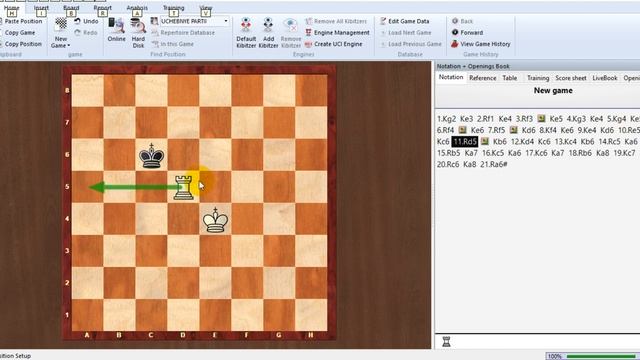Jump to move 1.Kg2 in notation

tap(447, 119)
